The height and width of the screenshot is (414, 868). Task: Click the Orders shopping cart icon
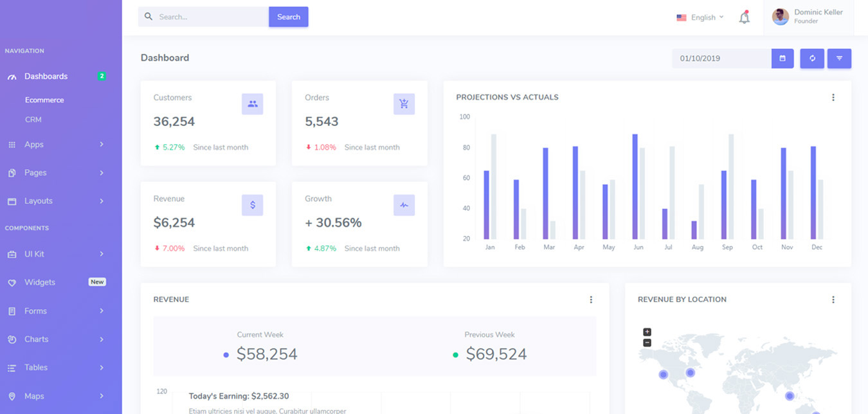404,104
